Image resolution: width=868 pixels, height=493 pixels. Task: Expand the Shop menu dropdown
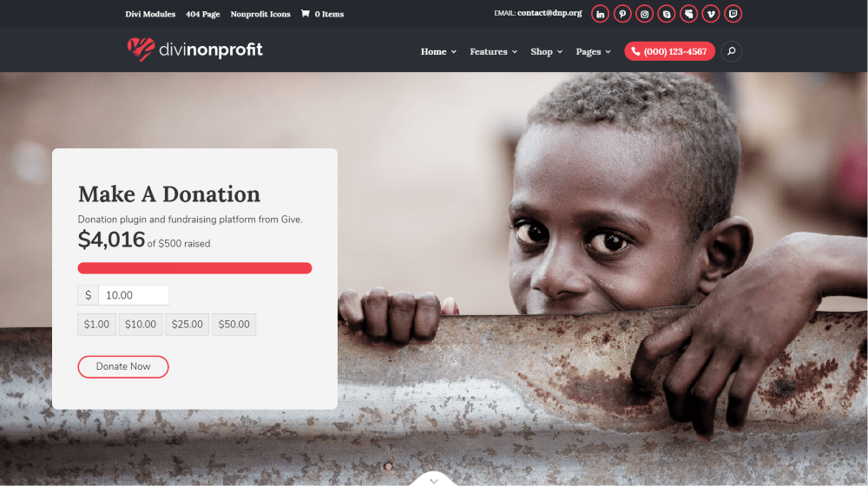point(546,51)
